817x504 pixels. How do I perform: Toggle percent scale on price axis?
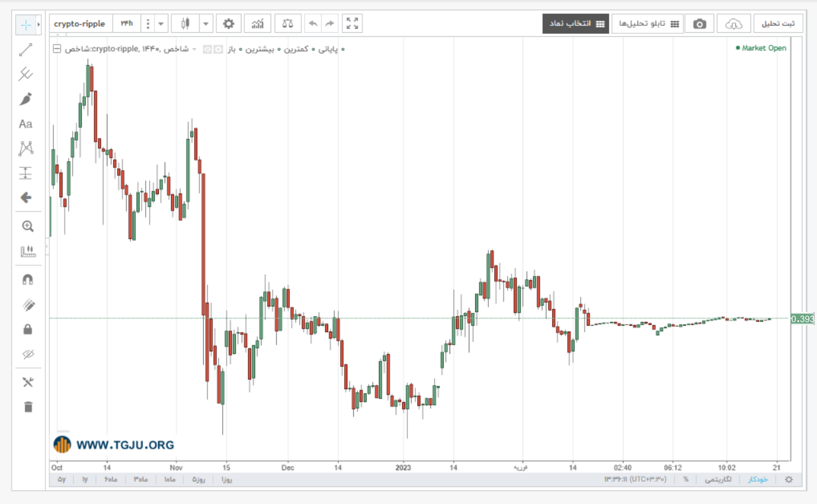pyautogui.click(x=686, y=479)
